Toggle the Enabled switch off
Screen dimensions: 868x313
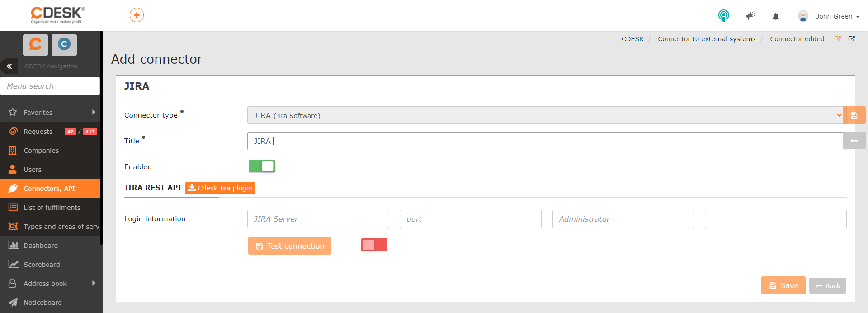pos(262,166)
